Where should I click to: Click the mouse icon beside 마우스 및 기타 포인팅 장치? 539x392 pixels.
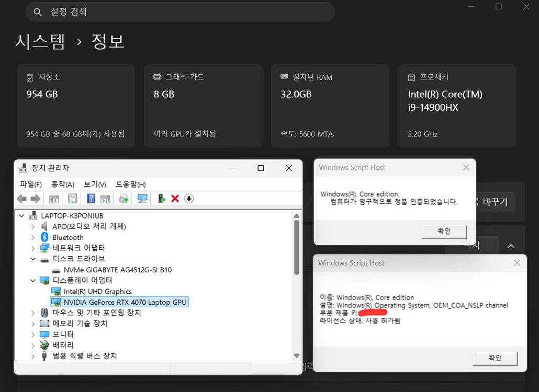44,313
